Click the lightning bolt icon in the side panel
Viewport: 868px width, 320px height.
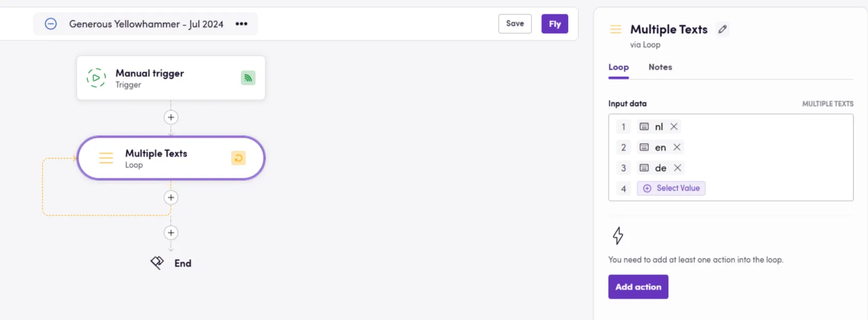point(618,236)
